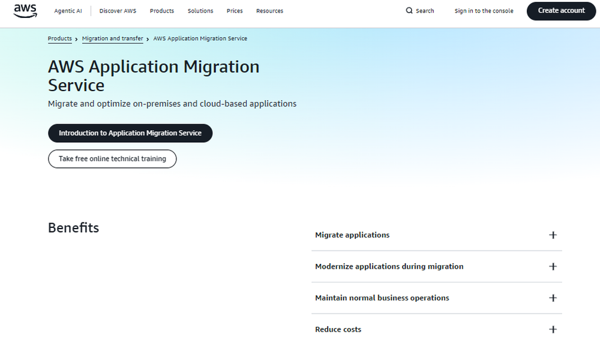This screenshot has width=600, height=364.
Task: Open the Agentic AI menu item
Action: coord(68,11)
